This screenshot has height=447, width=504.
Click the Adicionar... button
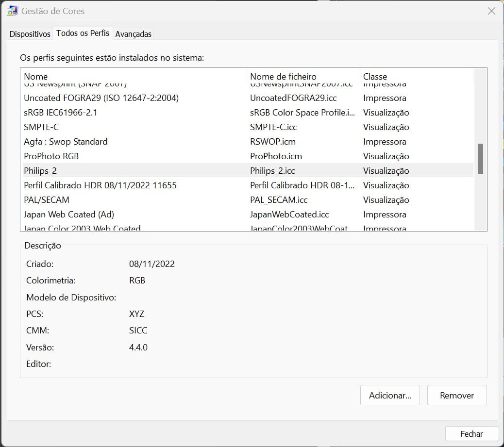pos(390,396)
